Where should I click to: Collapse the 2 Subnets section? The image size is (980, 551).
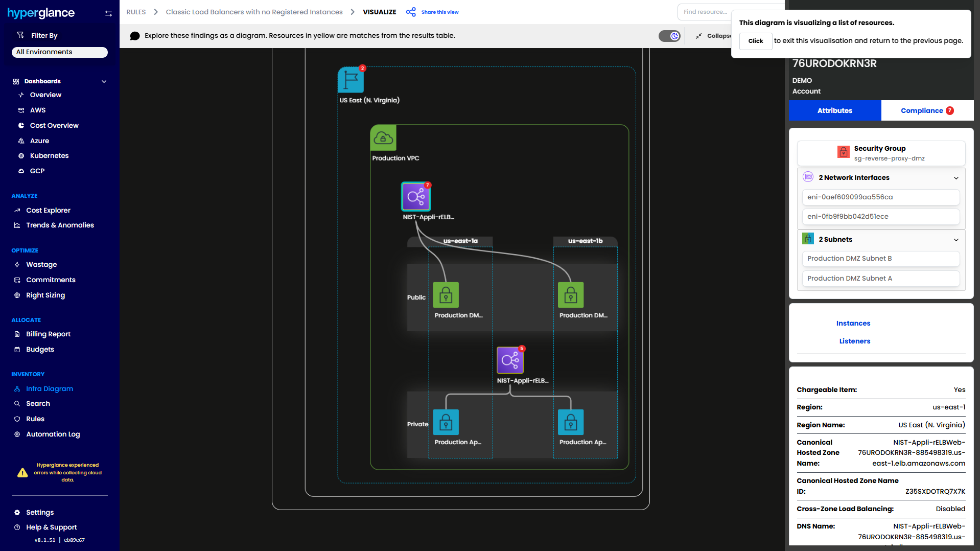(x=956, y=240)
